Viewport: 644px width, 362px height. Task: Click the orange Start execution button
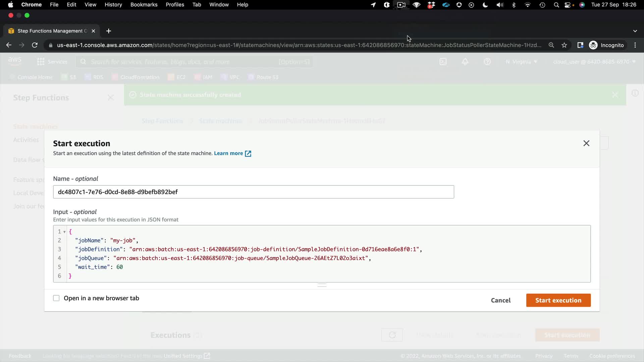[558, 300]
